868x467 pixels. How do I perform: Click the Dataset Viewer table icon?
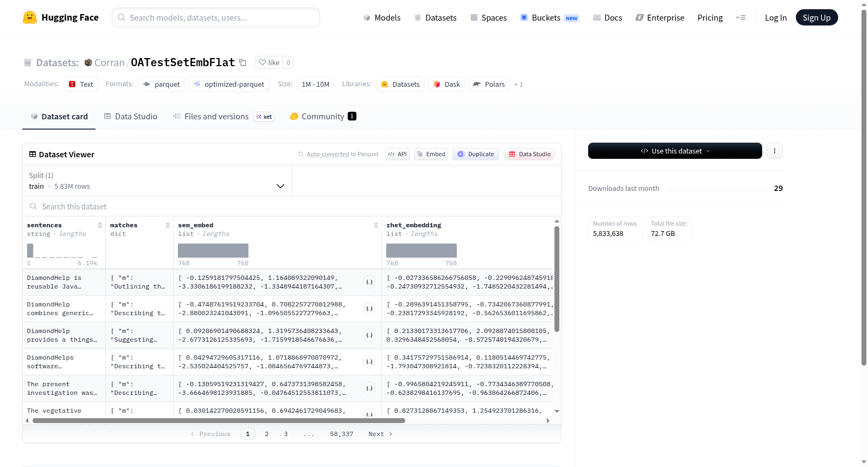(x=33, y=155)
